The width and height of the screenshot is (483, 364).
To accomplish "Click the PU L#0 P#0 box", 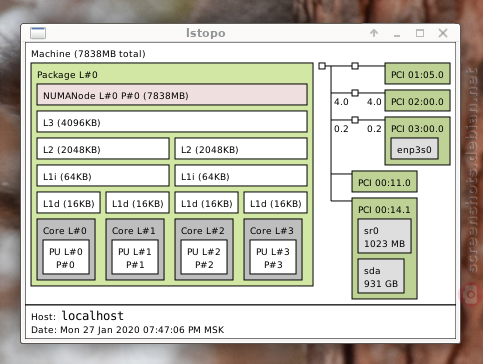I will point(66,257).
